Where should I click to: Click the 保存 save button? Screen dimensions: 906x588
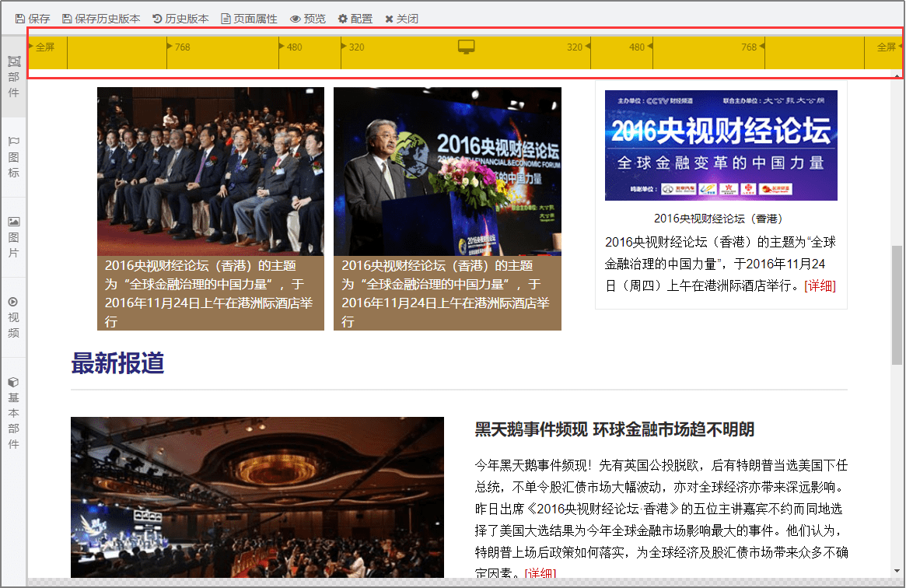point(33,18)
